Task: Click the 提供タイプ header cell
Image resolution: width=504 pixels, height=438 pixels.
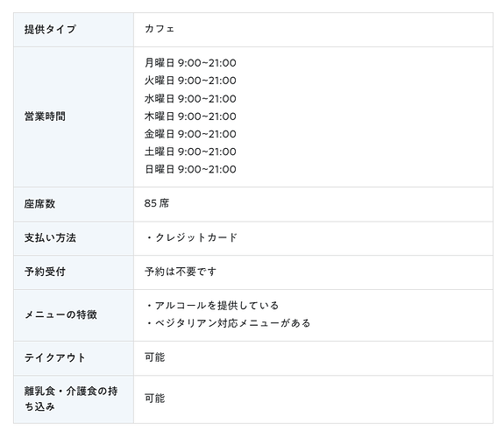Action: click(x=74, y=30)
